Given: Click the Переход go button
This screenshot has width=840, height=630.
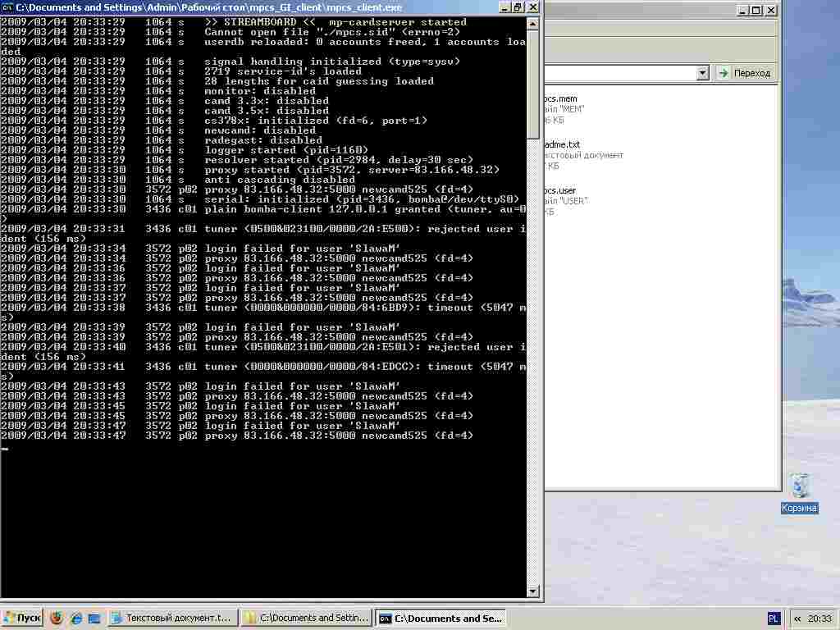Looking at the screenshot, I should tap(745, 73).
